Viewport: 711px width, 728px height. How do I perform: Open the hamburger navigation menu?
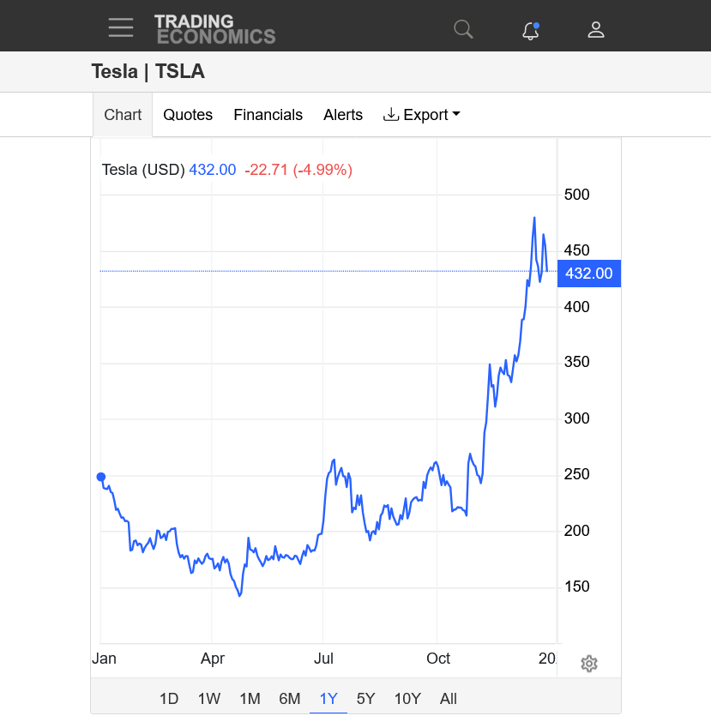pyautogui.click(x=121, y=27)
